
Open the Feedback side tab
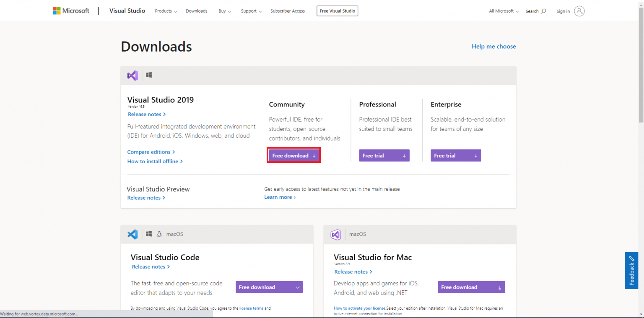click(x=631, y=270)
